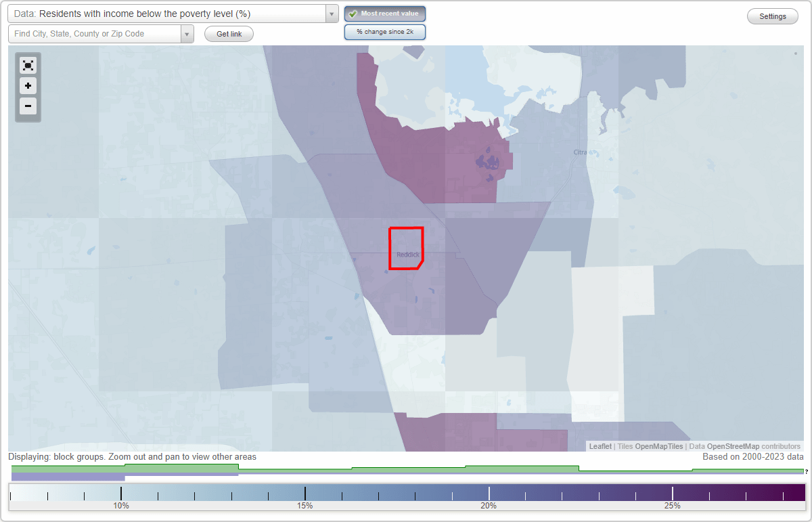The height and width of the screenshot is (522, 812).
Task: Click the Leaflet attribution link
Action: (600, 446)
